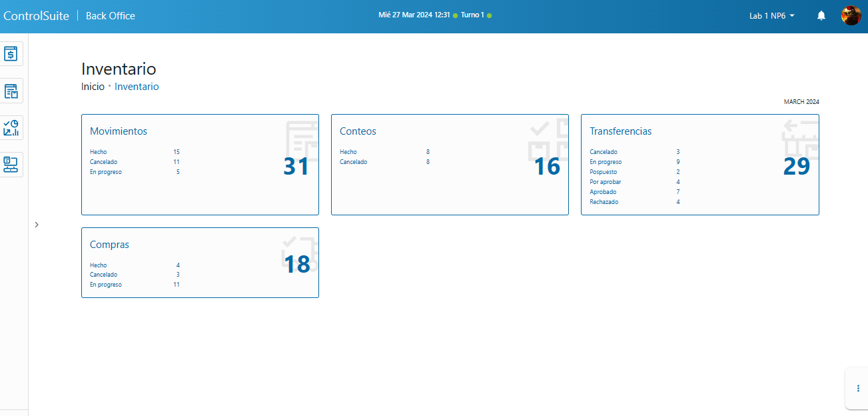Click the terminal workstation sidebar icon

pos(12,164)
